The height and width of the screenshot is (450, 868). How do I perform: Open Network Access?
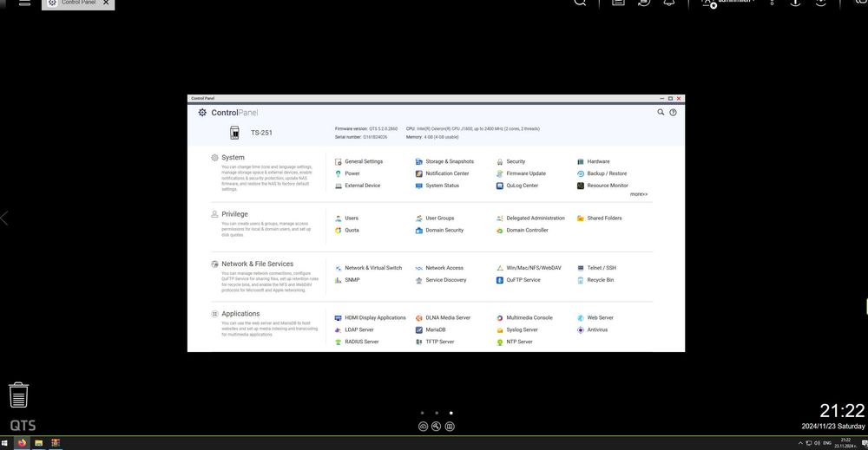coord(439,268)
